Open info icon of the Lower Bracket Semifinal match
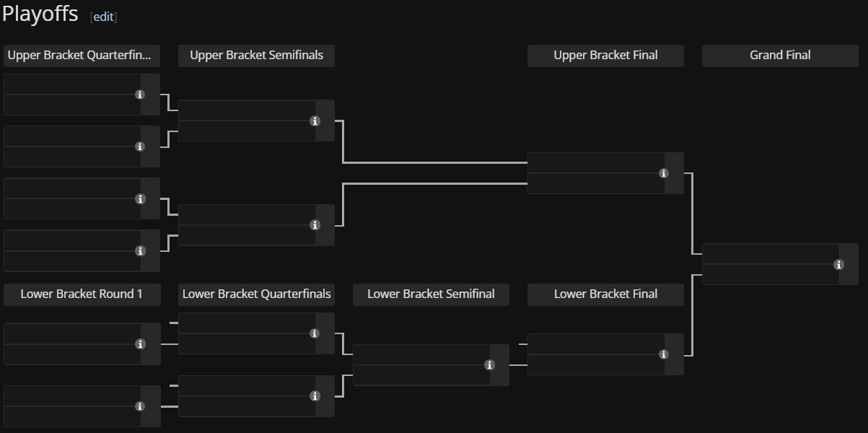 (489, 365)
